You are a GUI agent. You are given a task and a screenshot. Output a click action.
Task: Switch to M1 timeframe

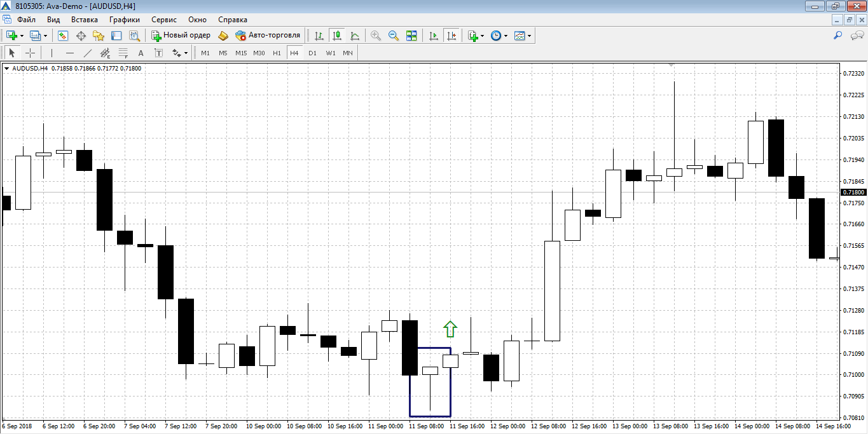coord(205,53)
